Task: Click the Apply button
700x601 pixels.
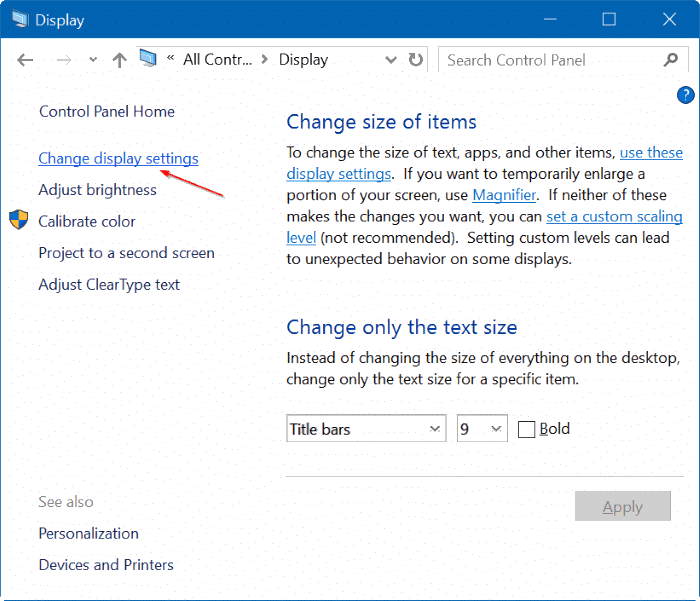Action: pos(622,506)
